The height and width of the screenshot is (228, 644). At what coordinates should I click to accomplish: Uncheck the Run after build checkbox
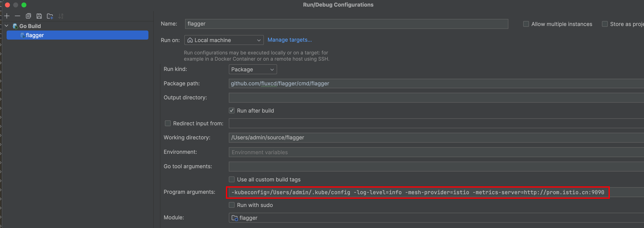tap(232, 110)
